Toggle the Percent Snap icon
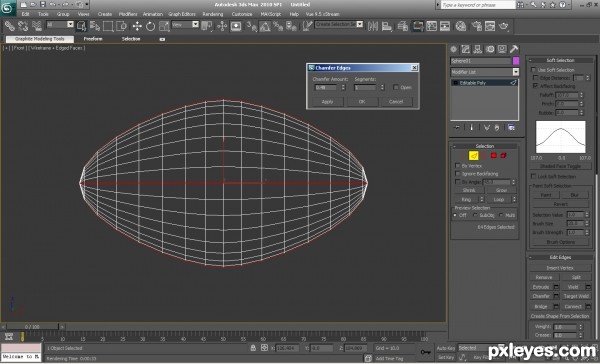 [278, 26]
